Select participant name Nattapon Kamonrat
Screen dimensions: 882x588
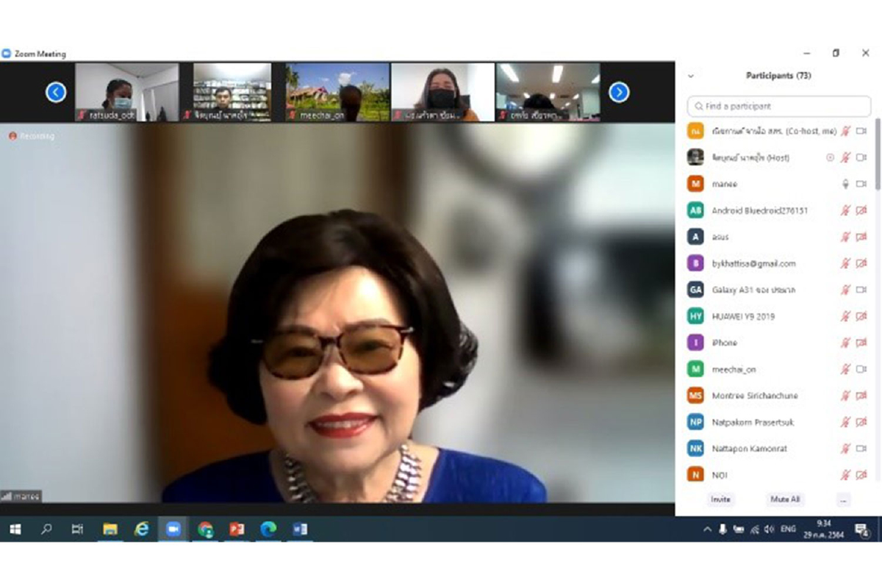[x=748, y=448]
